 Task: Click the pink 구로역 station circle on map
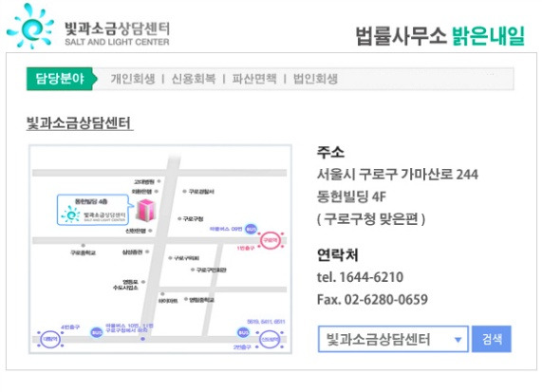(x=270, y=240)
